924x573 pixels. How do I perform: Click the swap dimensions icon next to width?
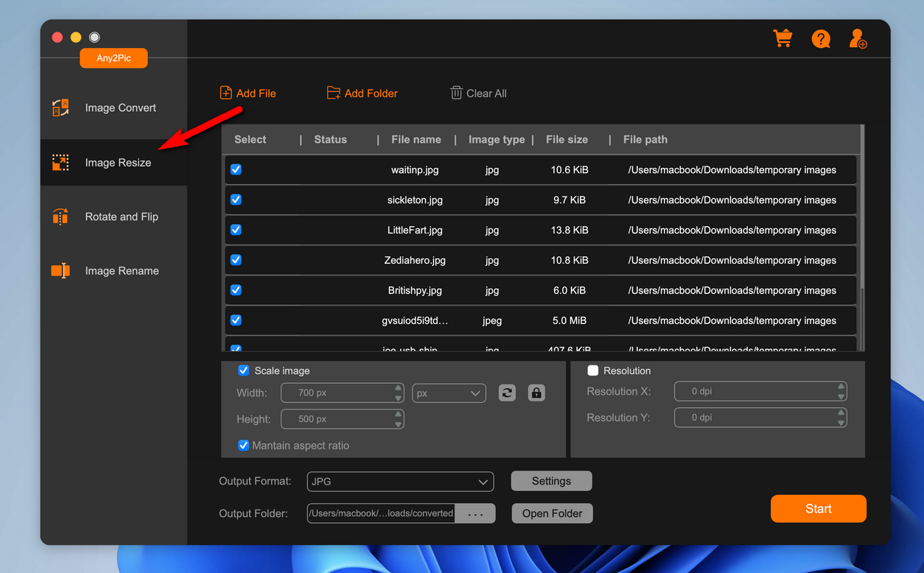[506, 393]
